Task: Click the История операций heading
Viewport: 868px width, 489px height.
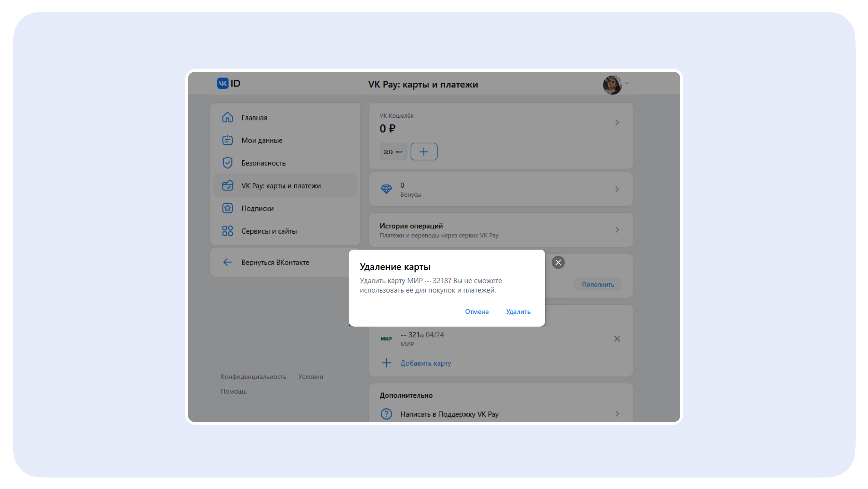Action: tap(411, 226)
